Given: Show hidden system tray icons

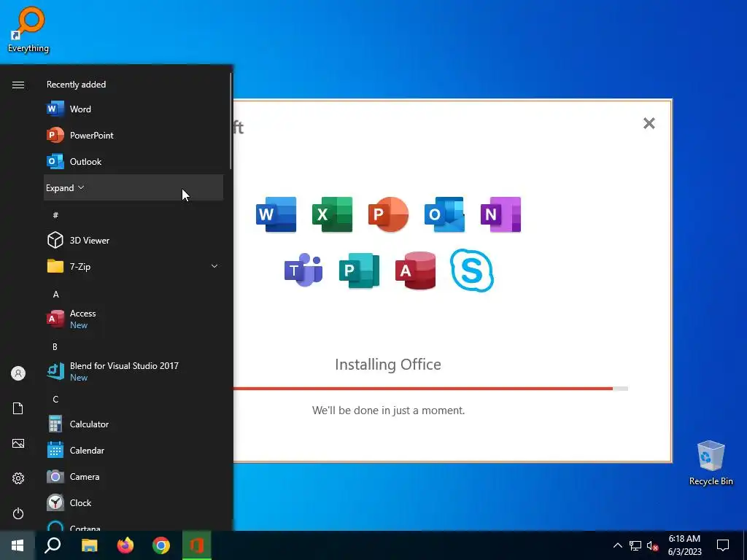Looking at the screenshot, I should (617, 545).
